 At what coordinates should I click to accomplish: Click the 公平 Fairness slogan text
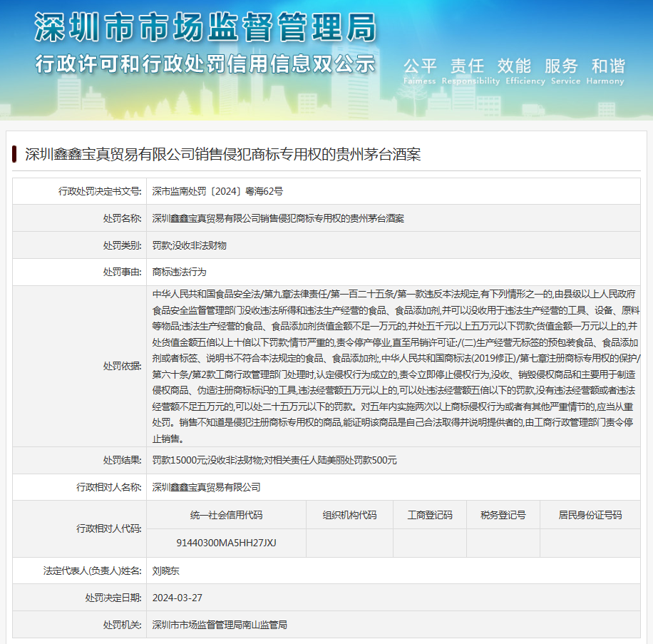click(420, 71)
